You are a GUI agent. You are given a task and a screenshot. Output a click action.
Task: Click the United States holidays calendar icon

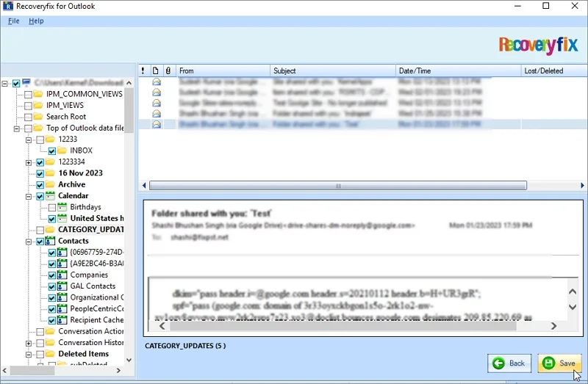pos(62,218)
